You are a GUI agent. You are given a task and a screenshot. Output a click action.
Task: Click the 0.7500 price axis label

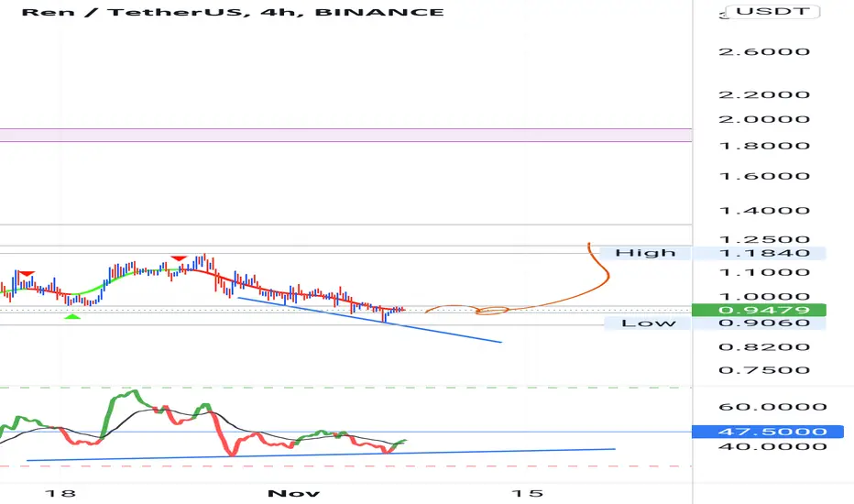[764, 370]
